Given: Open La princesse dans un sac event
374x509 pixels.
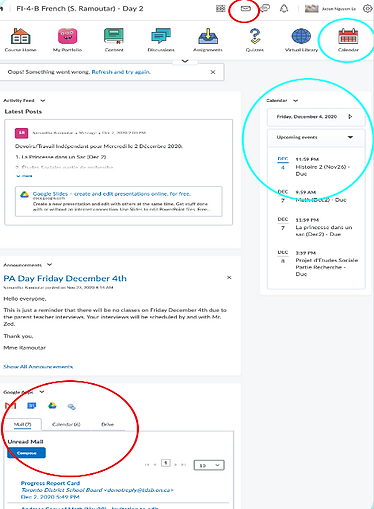Looking at the screenshot, I should (324, 231).
